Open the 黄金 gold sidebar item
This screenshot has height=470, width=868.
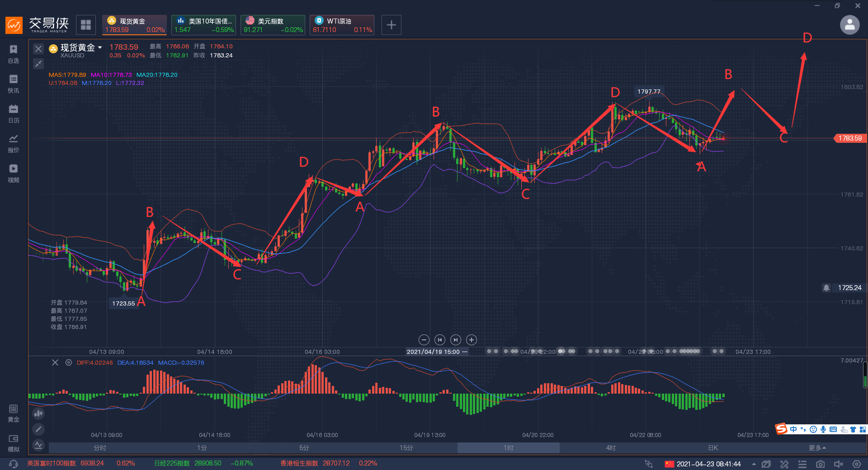pyautogui.click(x=14, y=414)
